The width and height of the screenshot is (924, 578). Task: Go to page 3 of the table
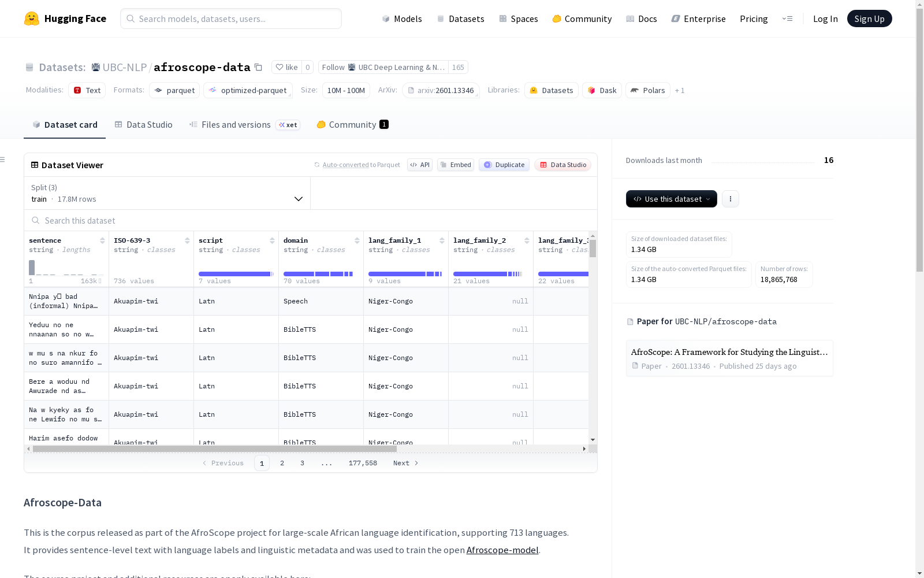point(302,463)
